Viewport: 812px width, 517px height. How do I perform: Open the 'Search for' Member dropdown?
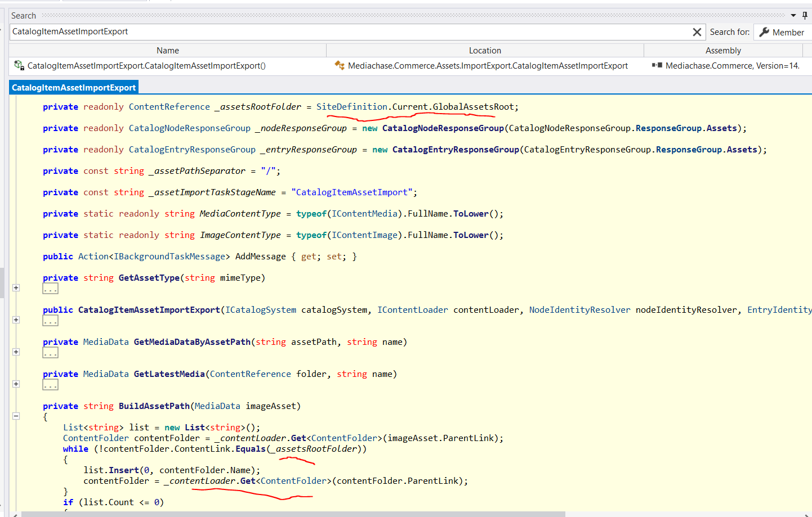point(783,32)
